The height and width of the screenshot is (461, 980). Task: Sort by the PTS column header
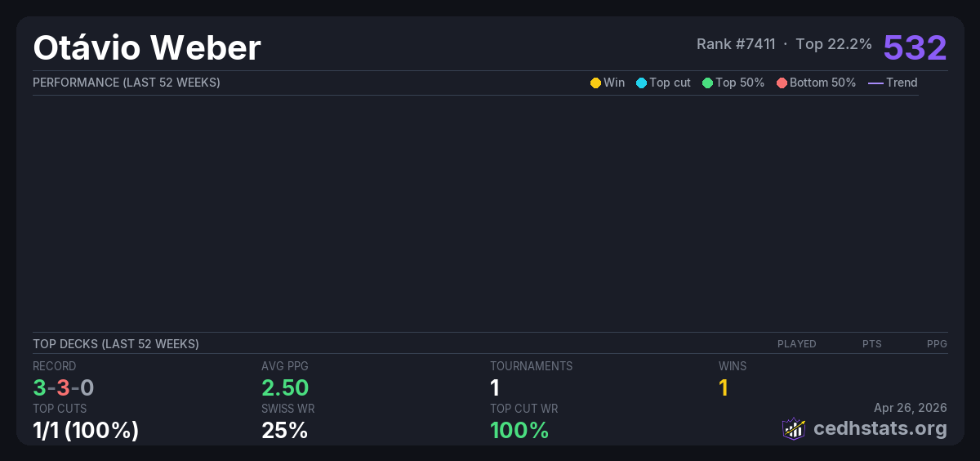[871, 344]
